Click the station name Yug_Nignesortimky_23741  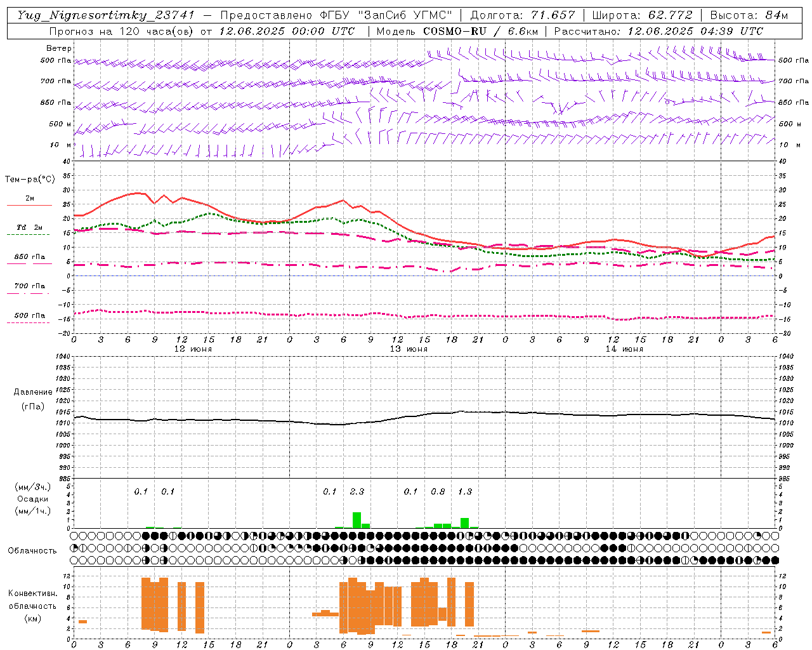105,15
